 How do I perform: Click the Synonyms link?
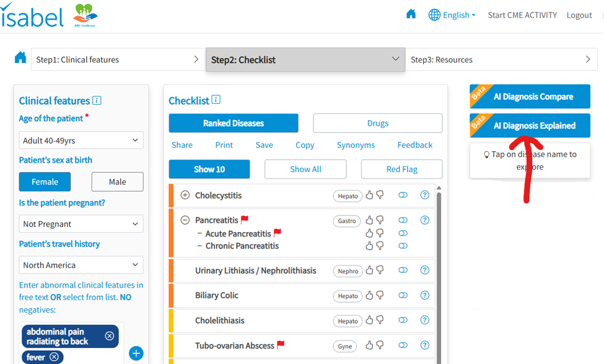coord(356,145)
